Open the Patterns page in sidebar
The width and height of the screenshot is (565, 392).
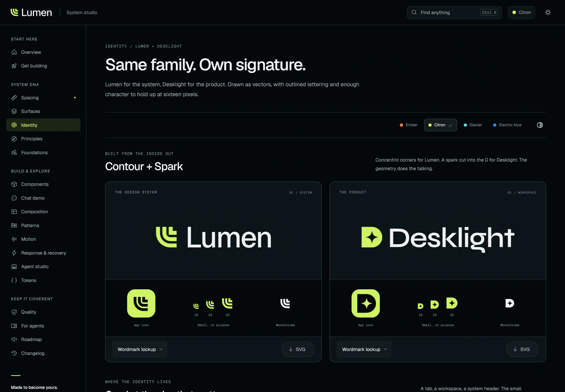pyautogui.click(x=43, y=226)
